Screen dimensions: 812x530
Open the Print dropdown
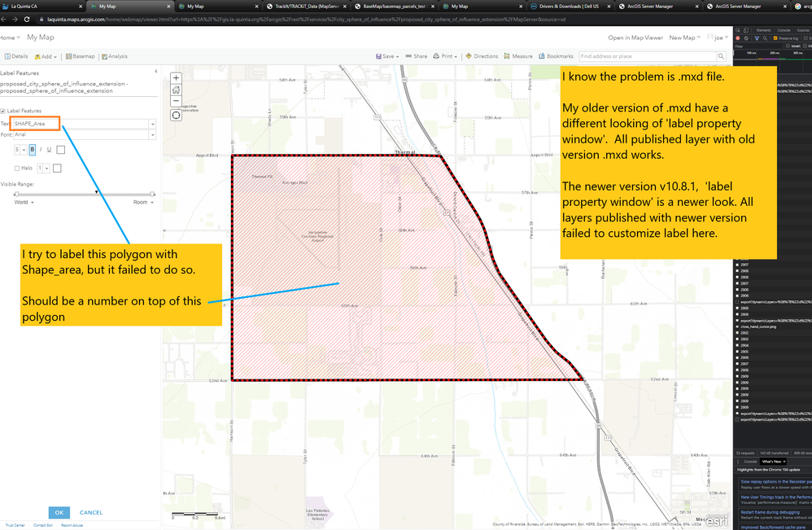pos(445,56)
